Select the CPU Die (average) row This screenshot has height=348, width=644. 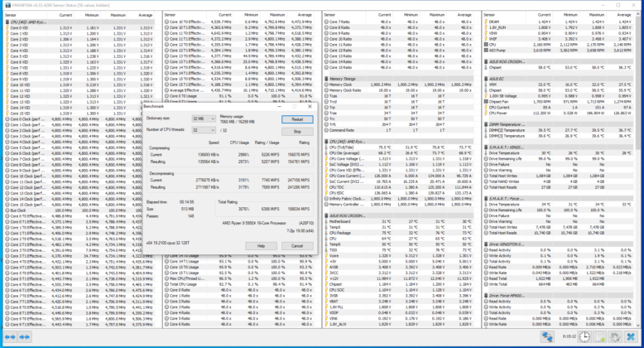coord(399,153)
